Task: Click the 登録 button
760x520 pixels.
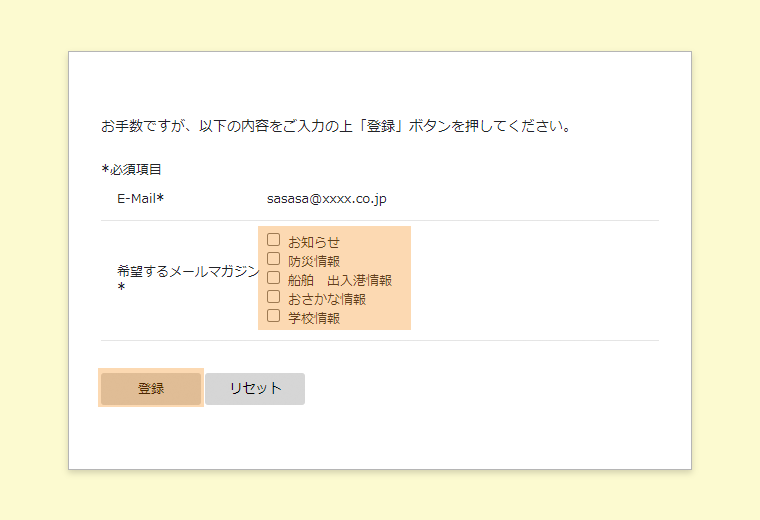Action: click(x=151, y=388)
